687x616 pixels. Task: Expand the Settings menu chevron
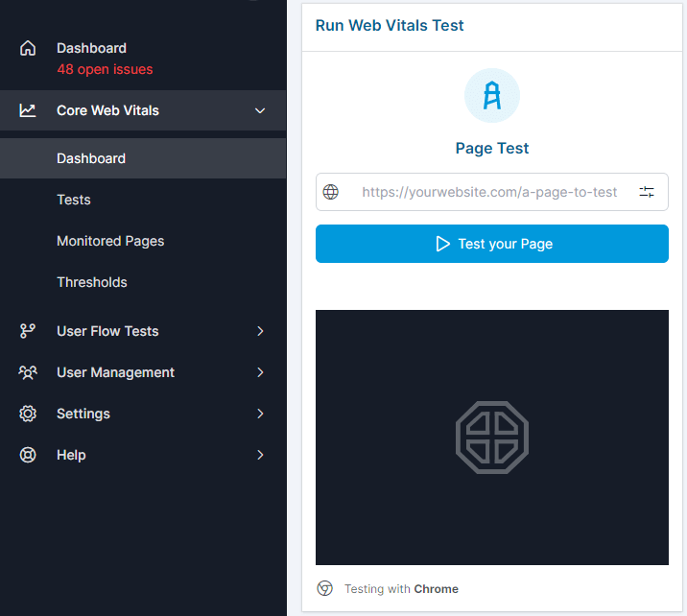260,414
